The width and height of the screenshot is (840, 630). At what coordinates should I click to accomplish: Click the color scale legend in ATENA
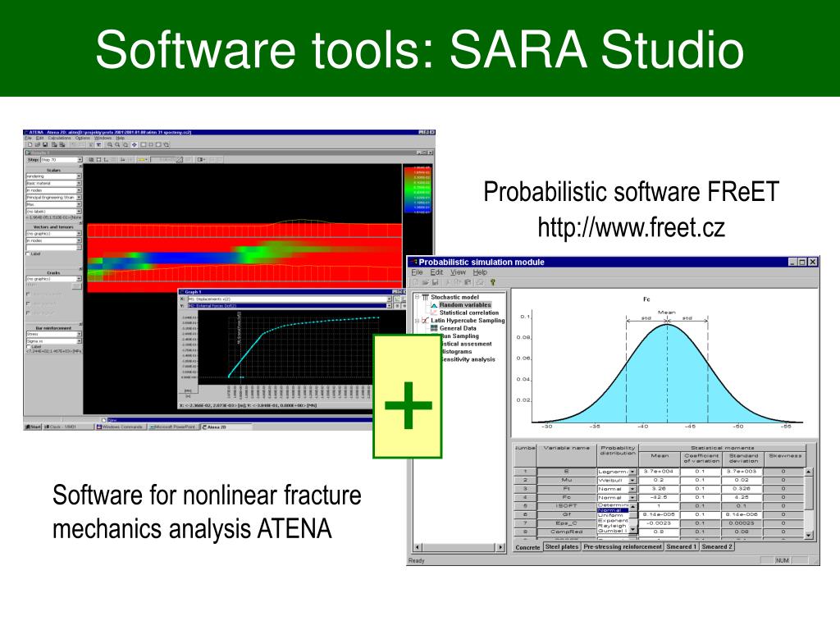pyautogui.click(x=418, y=190)
